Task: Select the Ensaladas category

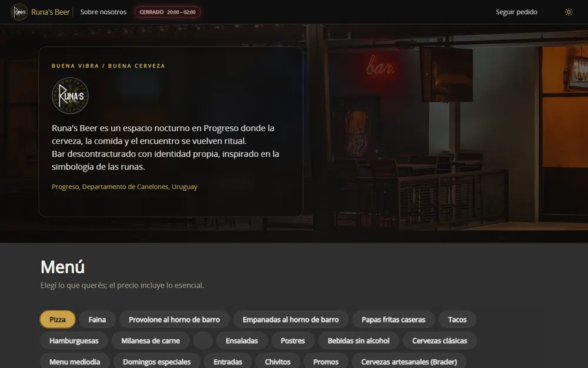Action: [x=242, y=340]
